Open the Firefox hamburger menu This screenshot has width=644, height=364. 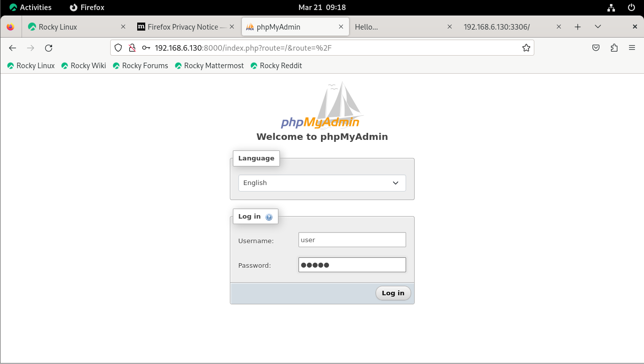coord(632,48)
